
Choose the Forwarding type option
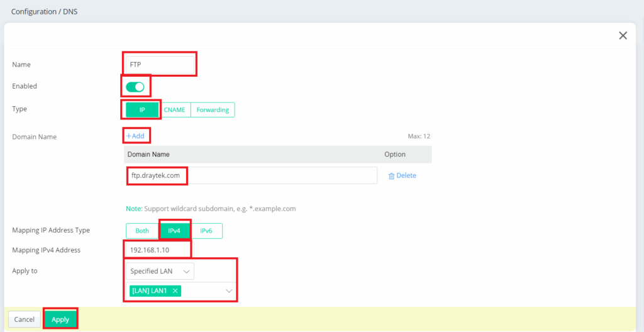(x=213, y=109)
